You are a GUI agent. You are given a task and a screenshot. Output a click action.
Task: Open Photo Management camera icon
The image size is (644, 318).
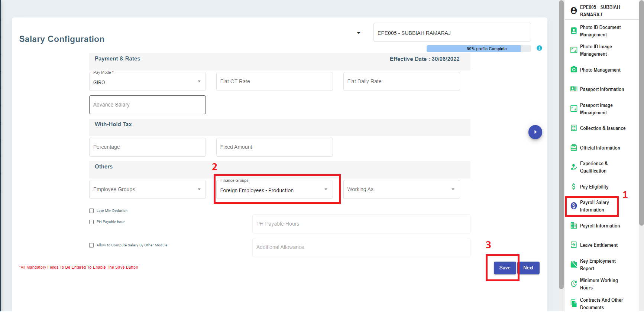(574, 70)
